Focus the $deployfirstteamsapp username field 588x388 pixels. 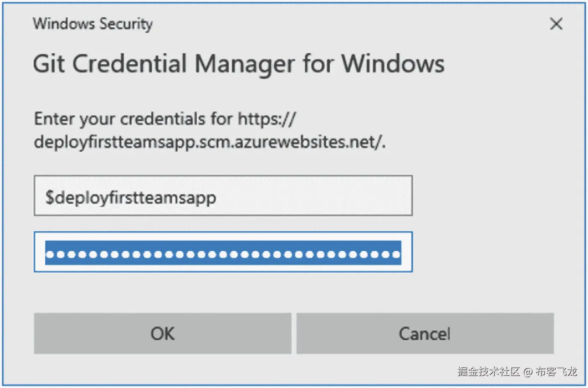point(223,196)
